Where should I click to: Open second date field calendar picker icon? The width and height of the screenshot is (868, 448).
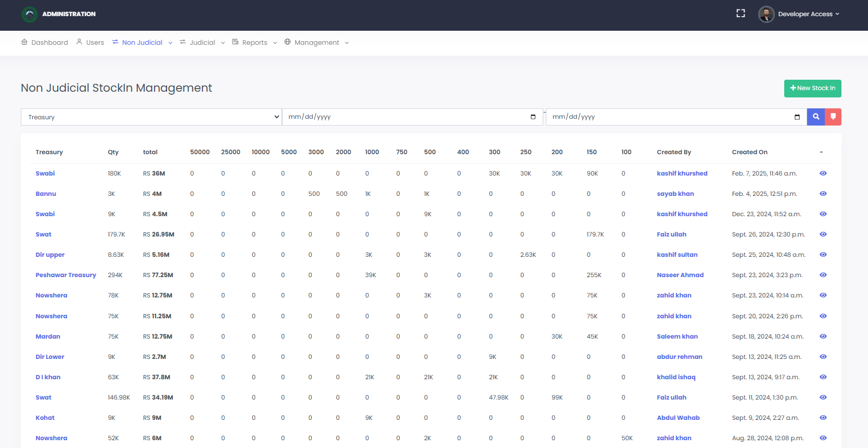[x=797, y=117]
